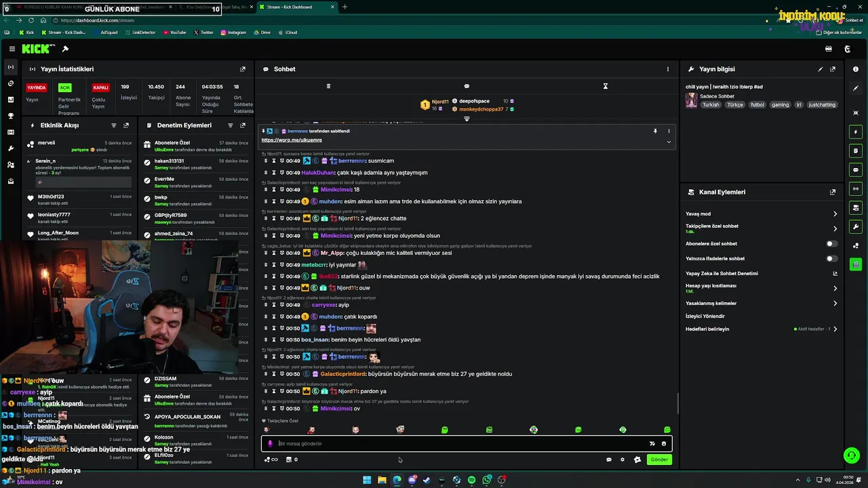Open YouTube bookmark in bookmarks bar
This screenshot has height=488, width=868.
174,32
